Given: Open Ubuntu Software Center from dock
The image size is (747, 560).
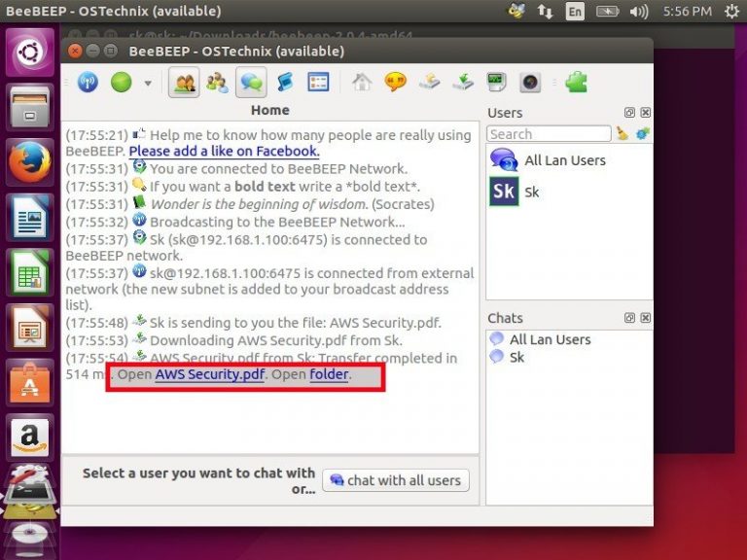Looking at the screenshot, I should pyautogui.click(x=29, y=383).
